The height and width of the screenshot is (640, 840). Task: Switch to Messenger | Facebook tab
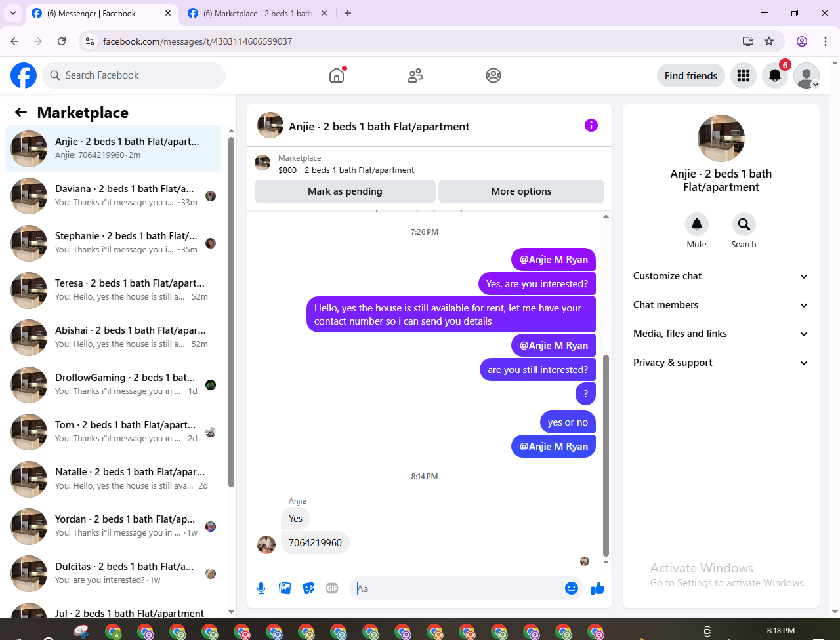tap(102, 14)
